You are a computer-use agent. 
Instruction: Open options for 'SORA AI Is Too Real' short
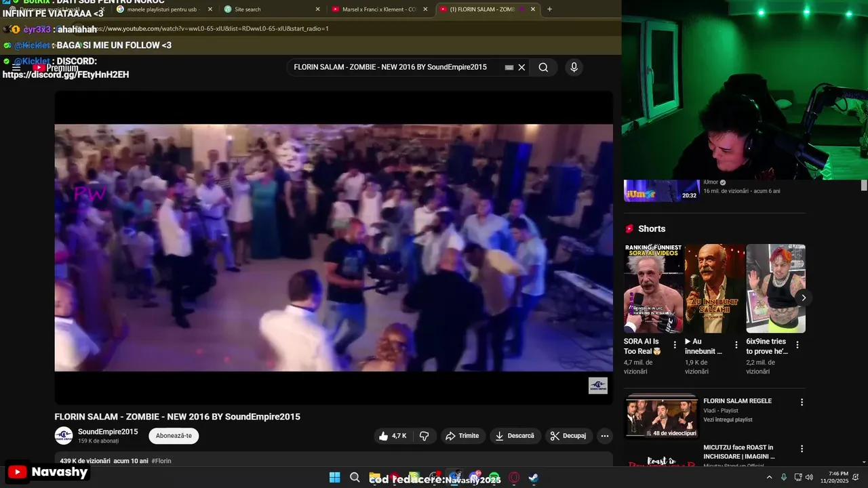[675, 345]
